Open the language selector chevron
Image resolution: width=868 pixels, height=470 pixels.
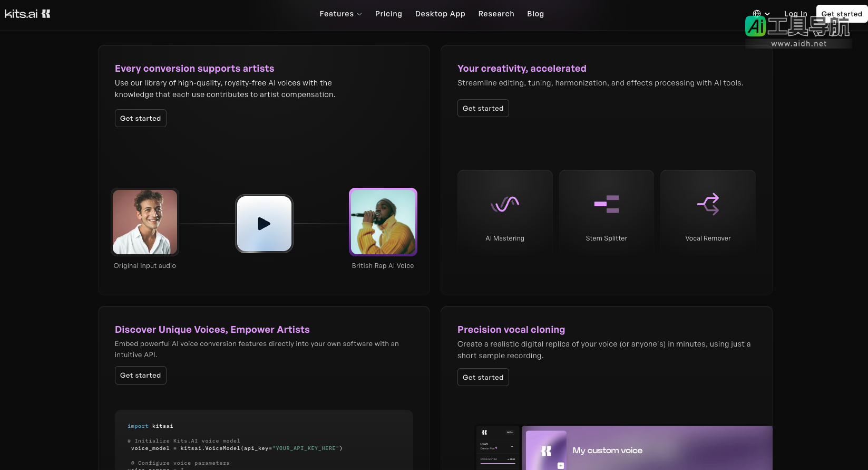(767, 14)
